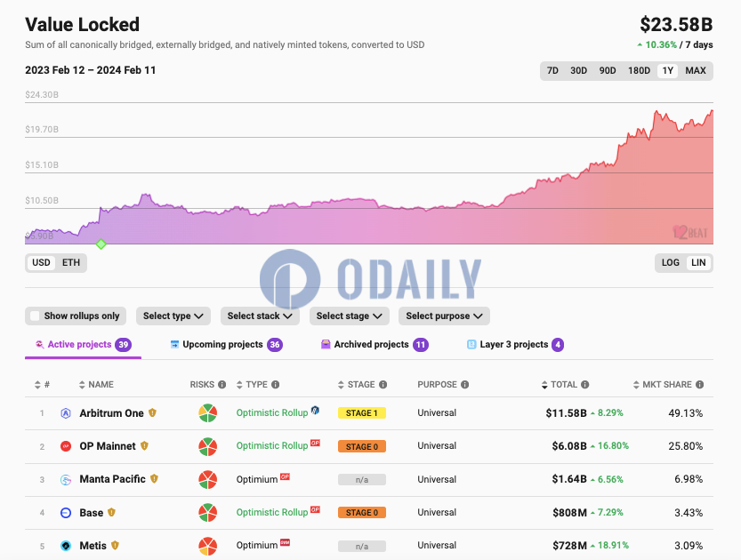Viewport: 741px width, 560px height.
Task: Click Arbitrum One's warning shield icon
Action: 152,412
